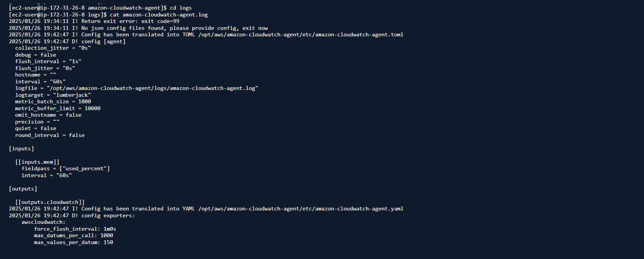This screenshot has width=644, height=259.
Task: Click the [[inputs.mem]] header
Action: (37, 162)
